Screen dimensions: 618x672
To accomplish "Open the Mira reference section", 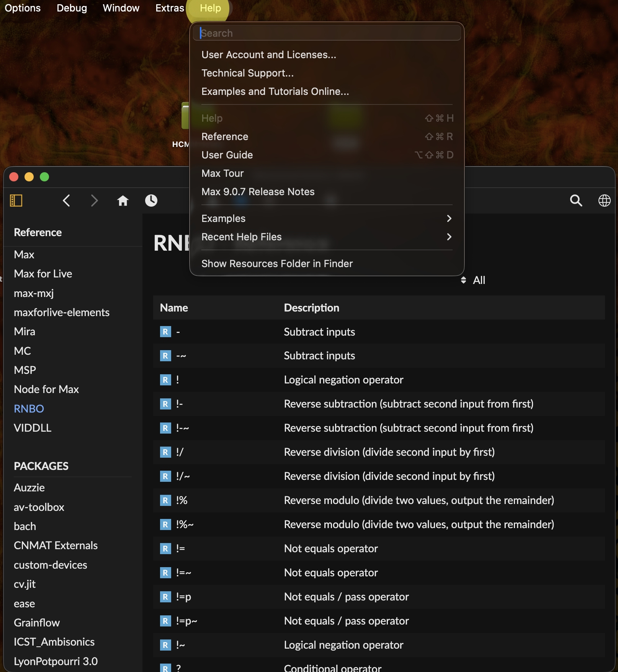I will pos(25,331).
